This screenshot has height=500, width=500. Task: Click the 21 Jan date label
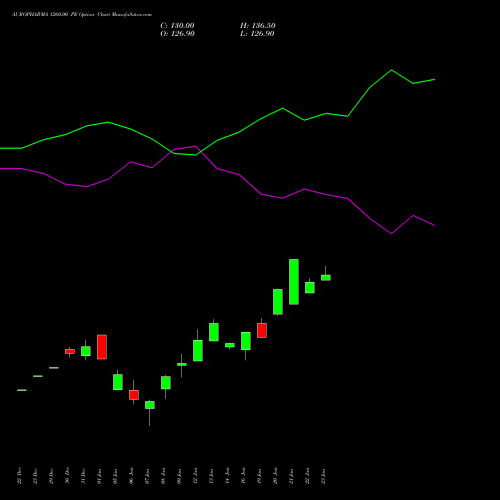point(291,476)
